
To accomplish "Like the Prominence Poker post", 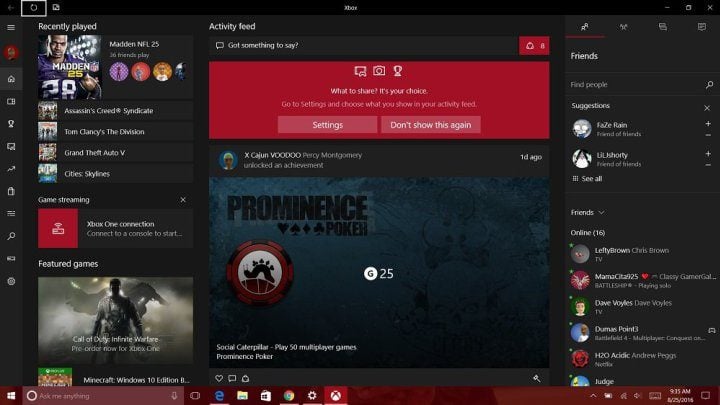I will pos(219,378).
